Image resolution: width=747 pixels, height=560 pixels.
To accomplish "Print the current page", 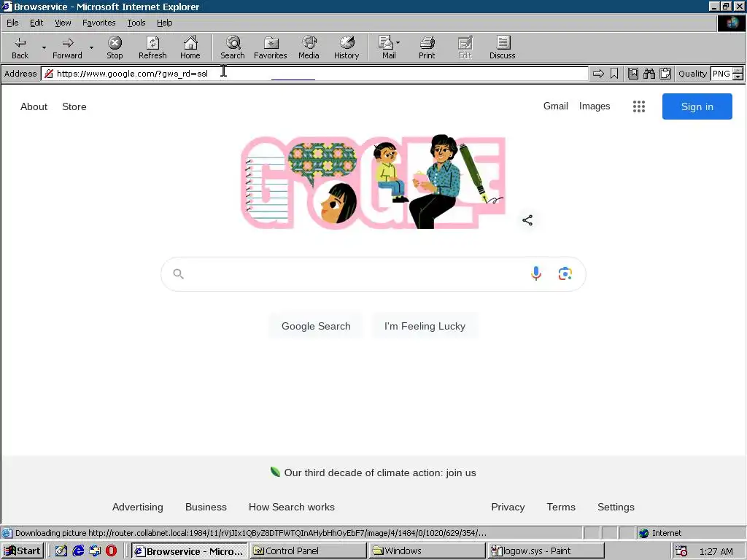I will click(x=427, y=47).
